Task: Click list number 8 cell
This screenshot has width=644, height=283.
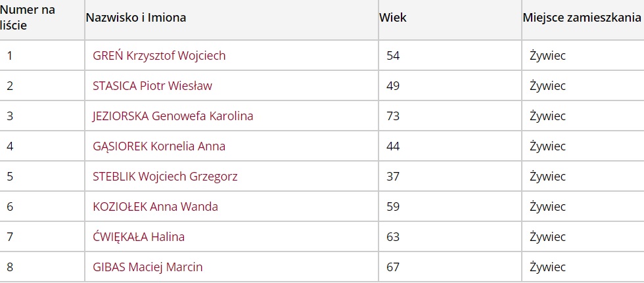Action: pyautogui.click(x=10, y=267)
